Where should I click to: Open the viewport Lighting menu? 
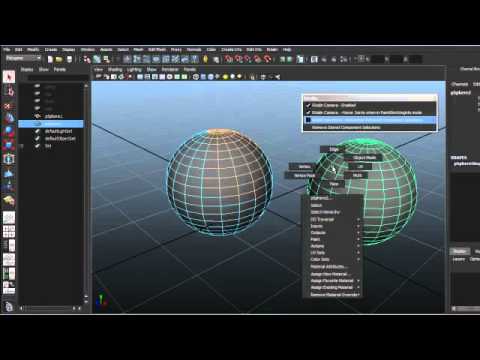tap(134, 69)
